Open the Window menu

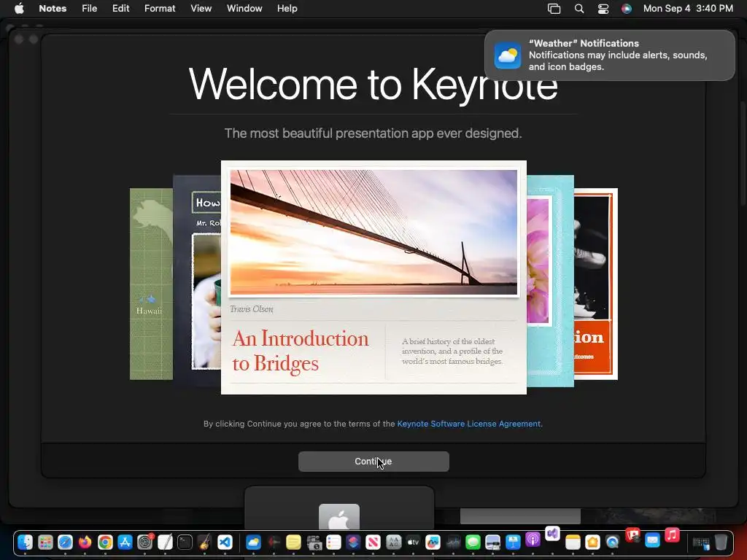pos(244,8)
